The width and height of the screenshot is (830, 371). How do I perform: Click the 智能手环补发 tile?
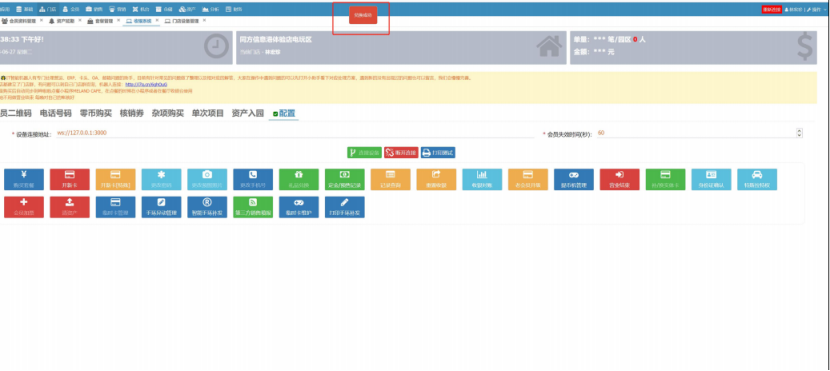tap(207, 207)
